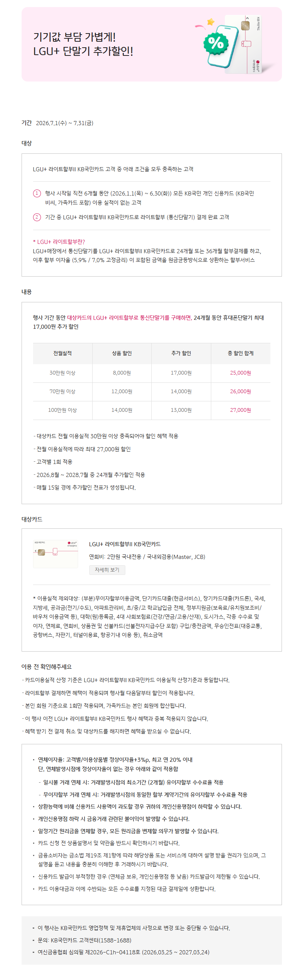The height and width of the screenshot is (980, 302).
Task: Select the 상품 할인 column header
Action: point(122,353)
